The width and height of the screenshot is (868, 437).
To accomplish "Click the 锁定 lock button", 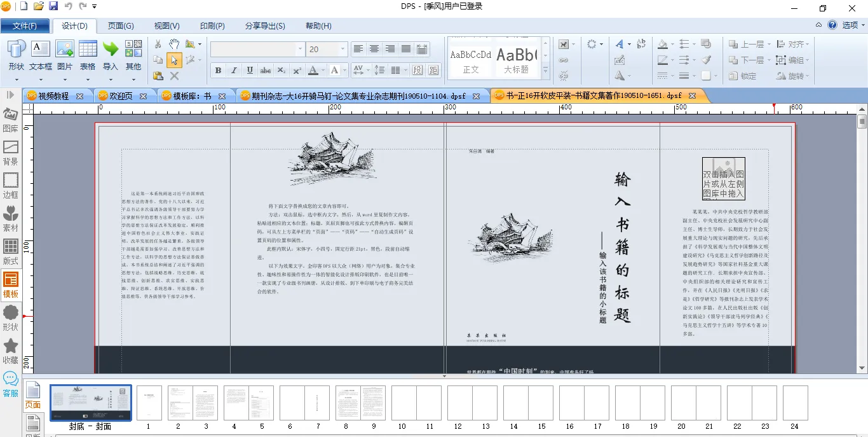I will tap(743, 76).
